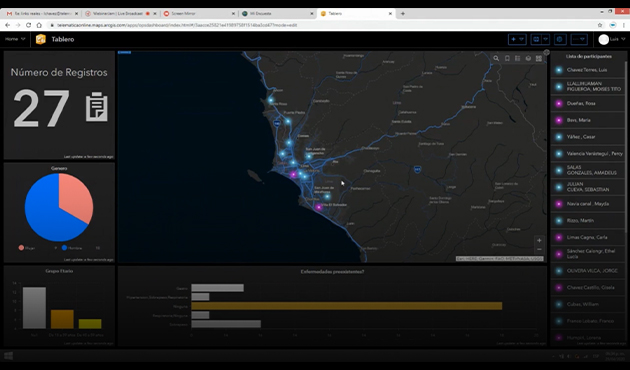Click the add element plus icon
The width and height of the screenshot is (630, 370).
(x=513, y=39)
